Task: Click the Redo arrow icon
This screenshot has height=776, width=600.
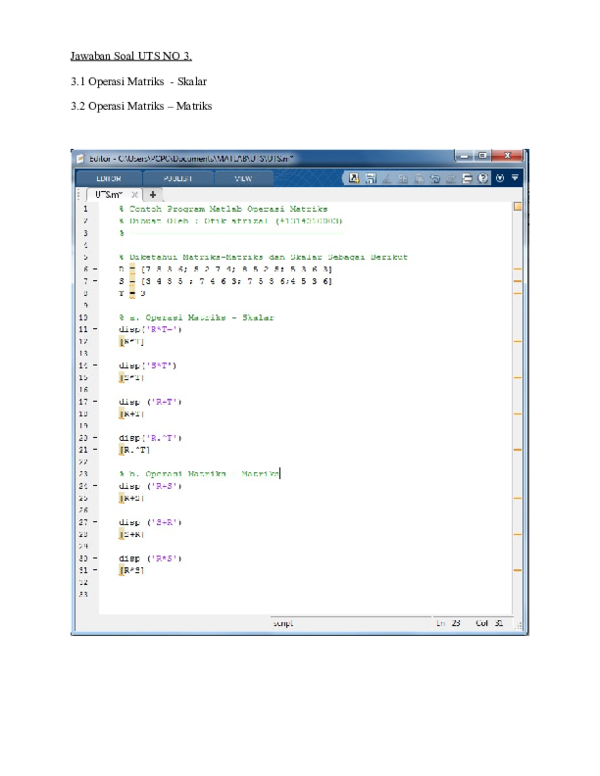Action: click(450, 178)
